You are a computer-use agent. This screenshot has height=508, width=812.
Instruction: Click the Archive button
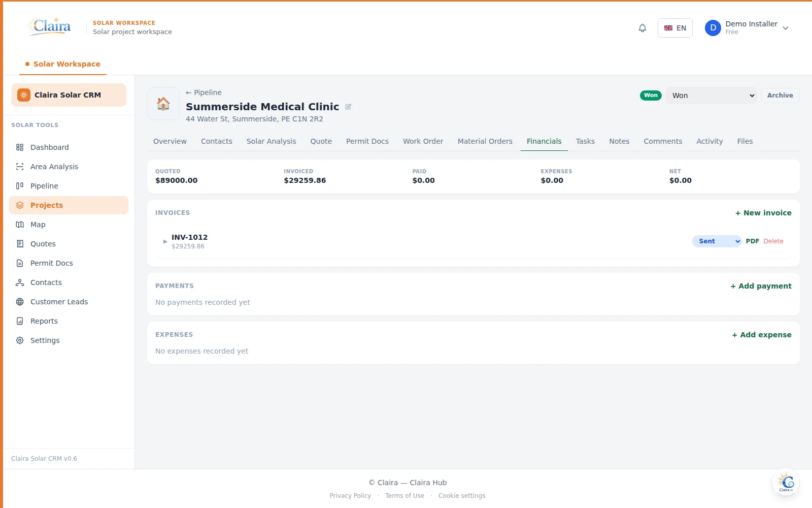[780, 96]
